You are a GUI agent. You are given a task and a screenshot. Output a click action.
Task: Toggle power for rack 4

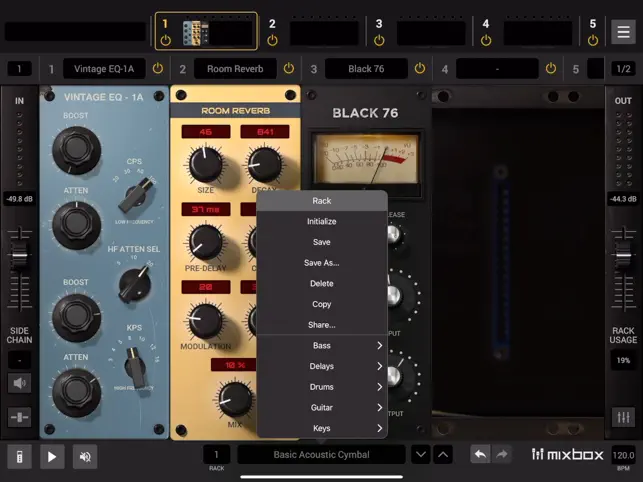(x=486, y=40)
